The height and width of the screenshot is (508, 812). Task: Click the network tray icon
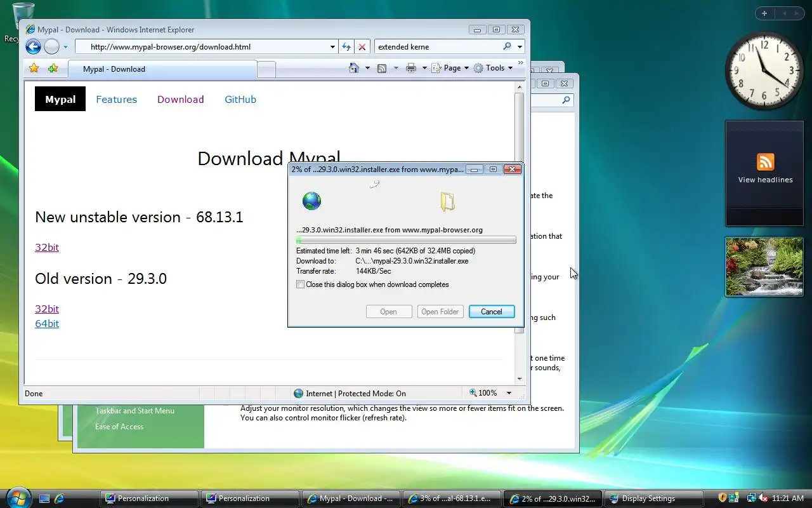point(752,498)
